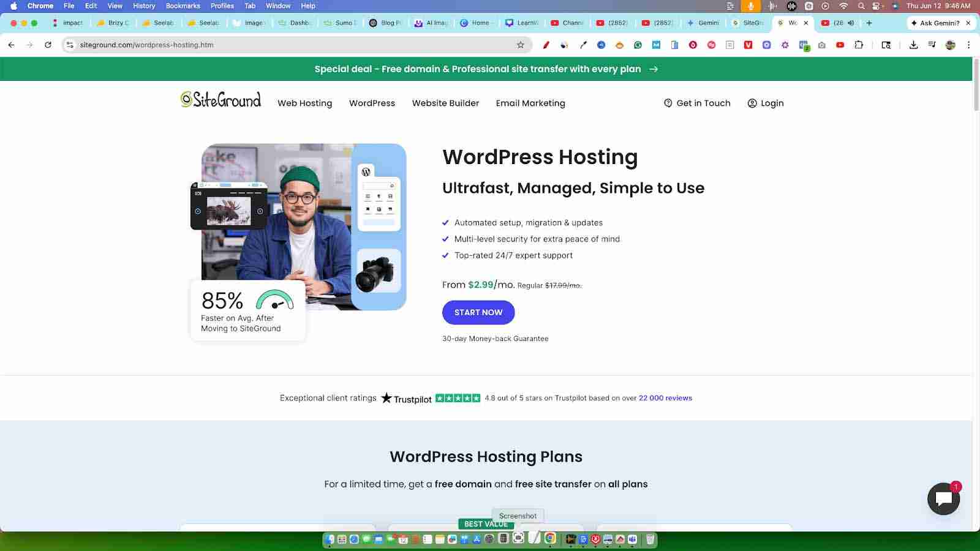The height and width of the screenshot is (551, 980).
Task: Bookmark page with the star icon
Action: click(x=521, y=45)
